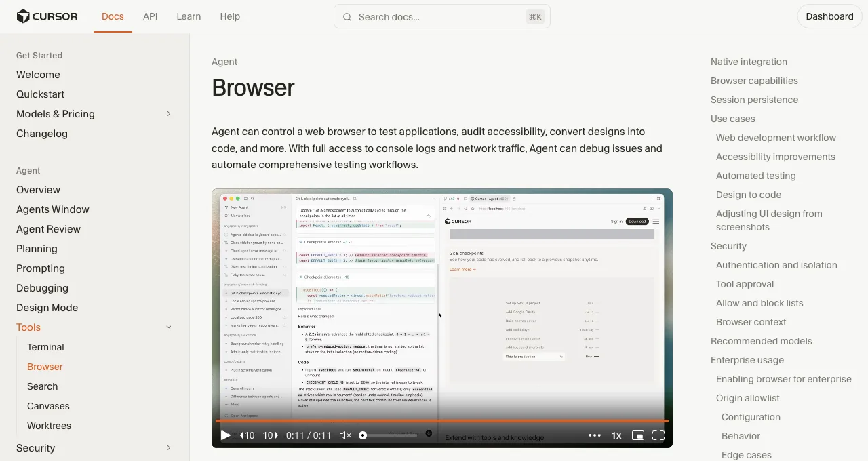Jump to Native integration section
Image resolution: width=868 pixels, height=461 pixels.
(749, 62)
